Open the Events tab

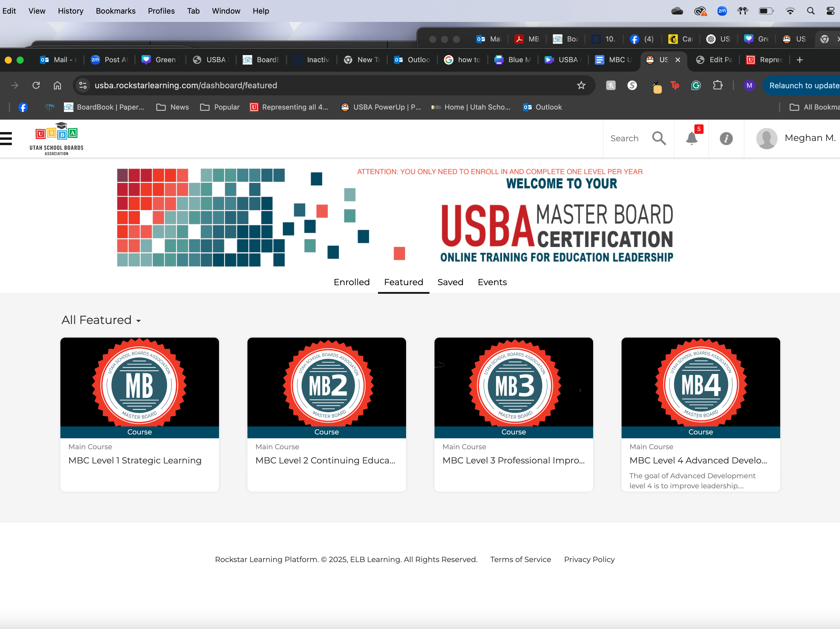pos(492,282)
